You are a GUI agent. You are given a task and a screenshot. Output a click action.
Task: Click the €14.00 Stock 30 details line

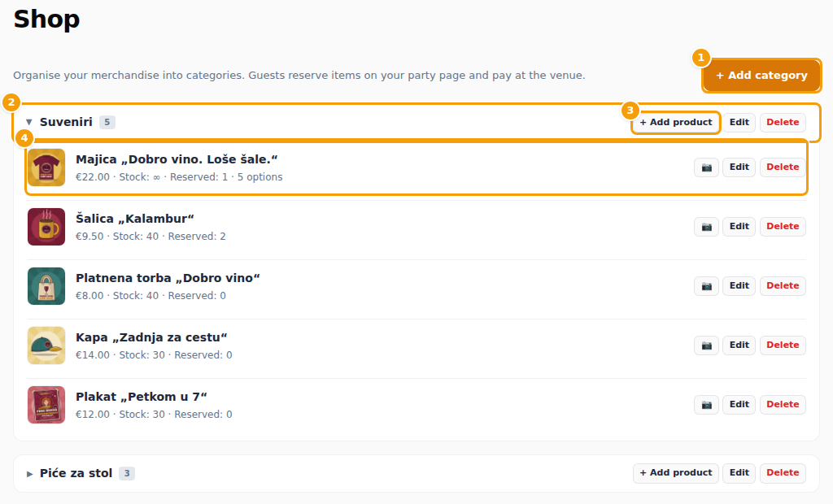pos(154,354)
